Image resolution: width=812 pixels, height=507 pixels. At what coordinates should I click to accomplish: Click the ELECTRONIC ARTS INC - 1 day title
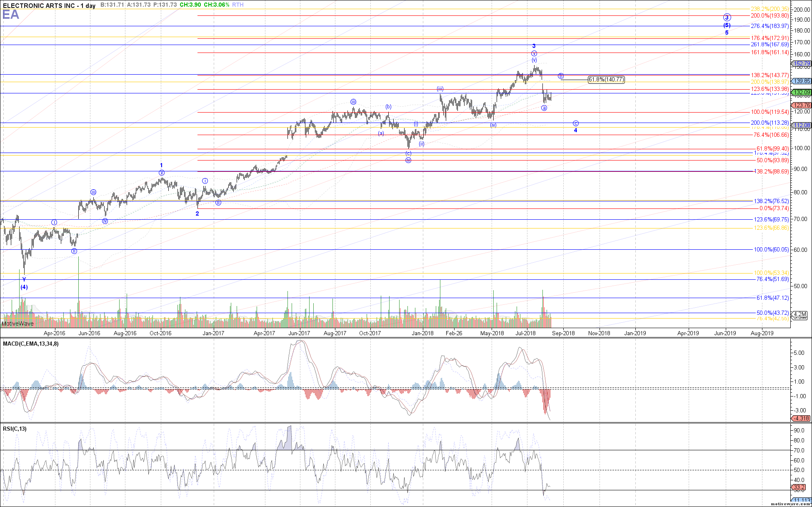[x=49, y=6]
